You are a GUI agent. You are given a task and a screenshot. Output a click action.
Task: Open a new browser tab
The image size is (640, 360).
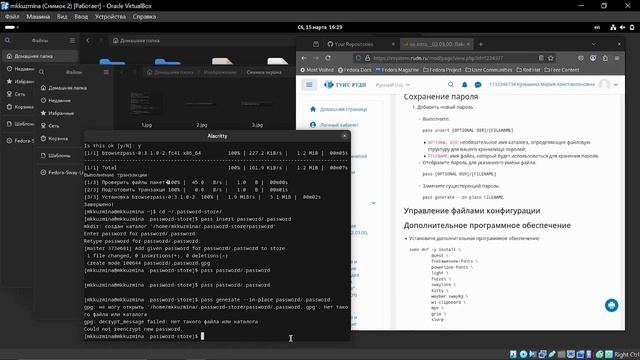coord(481,44)
